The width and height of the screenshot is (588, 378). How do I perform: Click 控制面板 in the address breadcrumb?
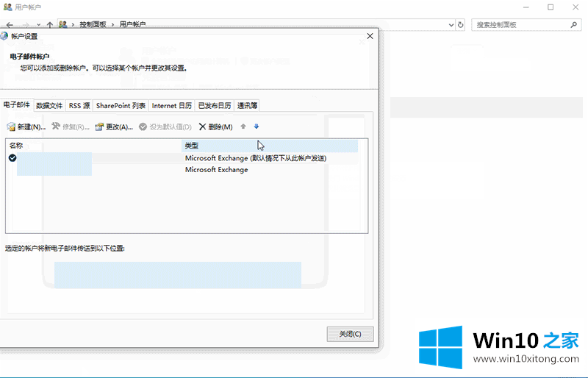(93, 24)
